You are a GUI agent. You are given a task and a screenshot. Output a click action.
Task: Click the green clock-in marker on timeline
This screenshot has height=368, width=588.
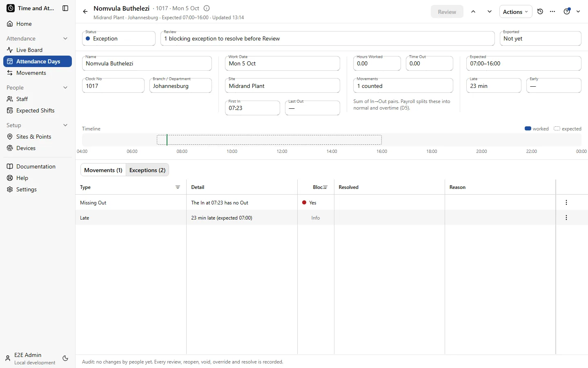167,140
